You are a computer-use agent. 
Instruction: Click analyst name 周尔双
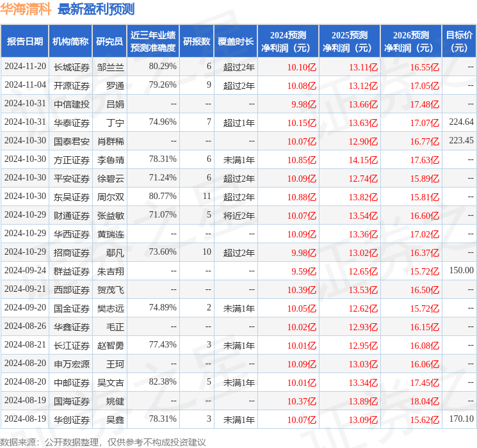coord(111,197)
